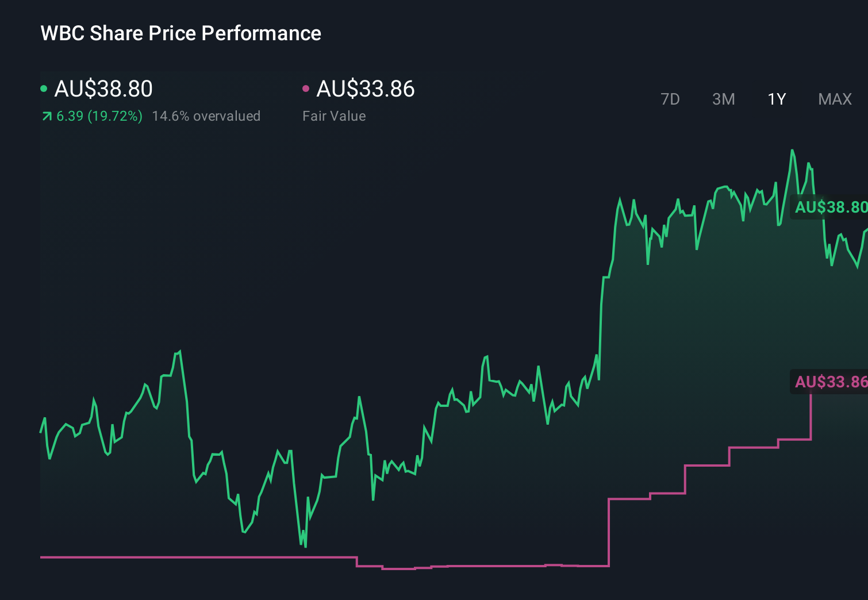Open the 3M period view
The width and height of the screenshot is (868, 600).
[x=723, y=99]
